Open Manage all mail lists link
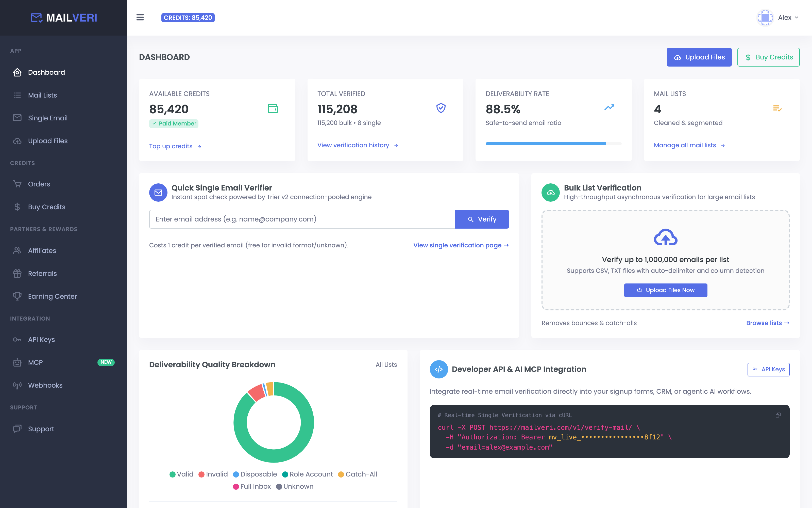The image size is (812, 508). [x=689, y=145]
